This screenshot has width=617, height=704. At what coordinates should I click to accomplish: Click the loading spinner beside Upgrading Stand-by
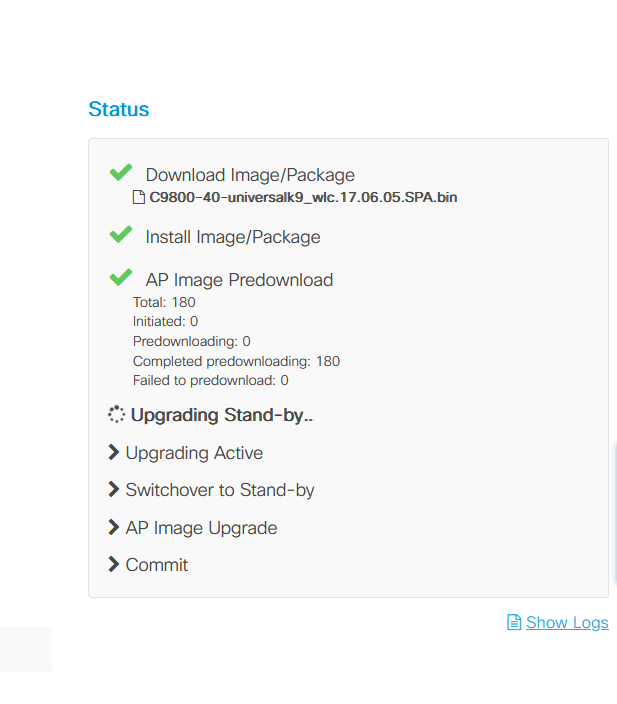tap(116, 414)
